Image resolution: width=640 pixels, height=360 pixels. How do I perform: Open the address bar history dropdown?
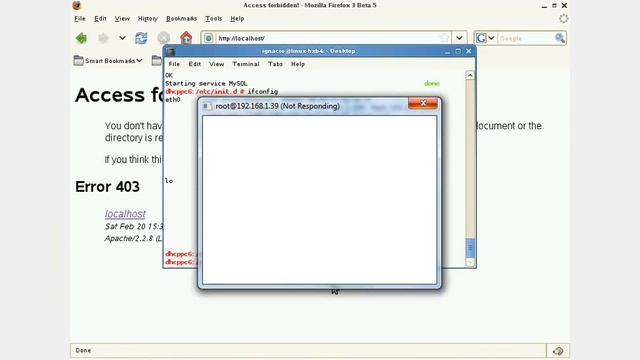click(459, 38)
